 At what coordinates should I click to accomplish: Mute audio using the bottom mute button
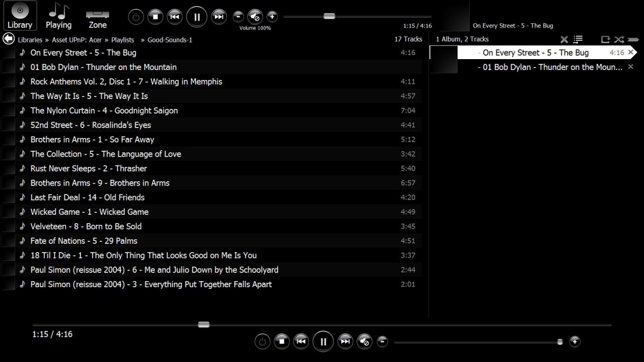click(364, 341)
